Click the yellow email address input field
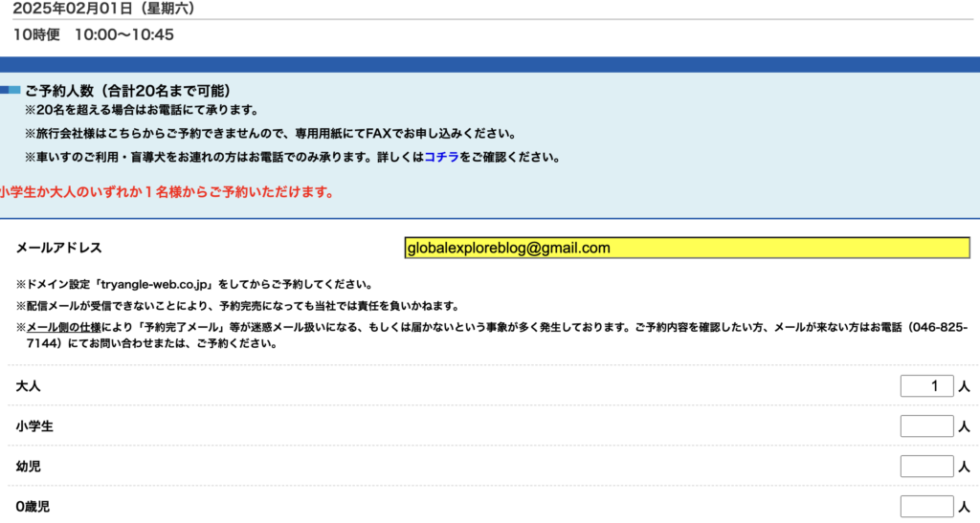The image size is (980, 523). click(x=687, y=249)
